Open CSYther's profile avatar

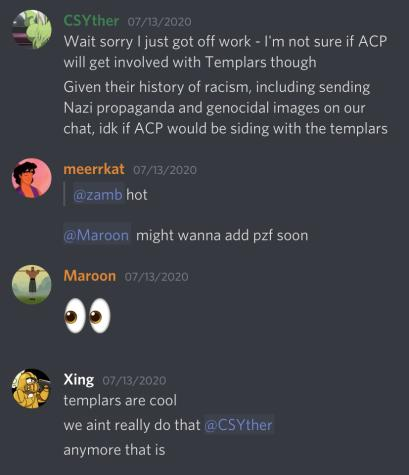(x=32, y=29)
